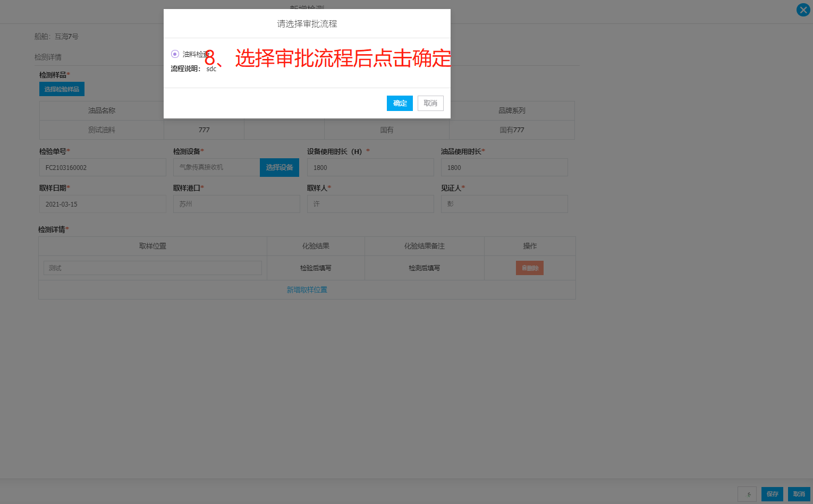Close the 新增检测 panel with the X icon

(803, 10)
